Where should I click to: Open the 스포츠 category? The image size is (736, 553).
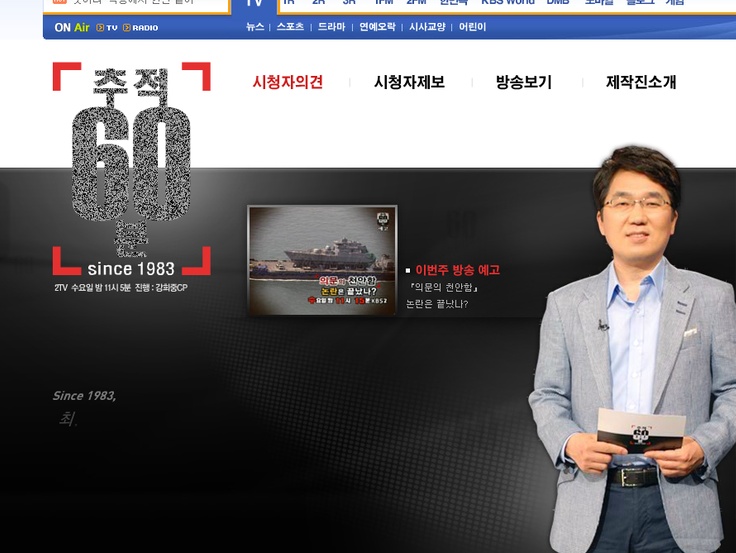coord(290,27)
